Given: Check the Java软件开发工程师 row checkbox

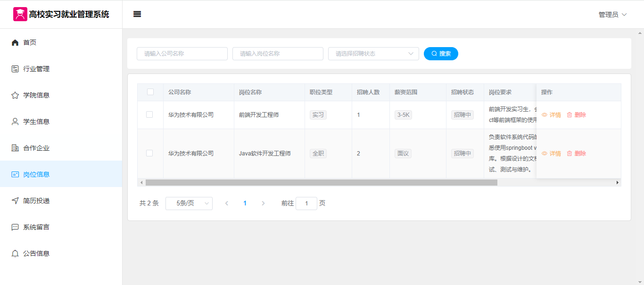Looking at the screenshot, I should pos(149,153).
